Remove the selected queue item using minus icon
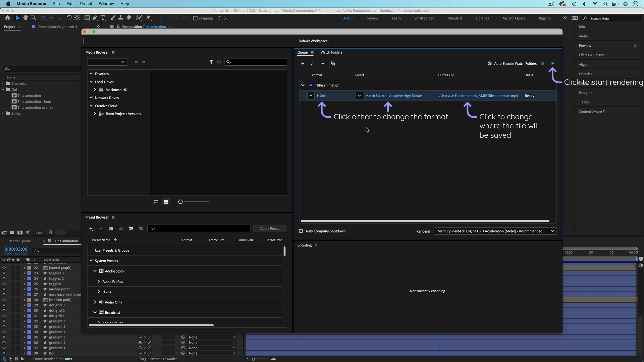The image size is (644, 362). [x=323, y=63]
